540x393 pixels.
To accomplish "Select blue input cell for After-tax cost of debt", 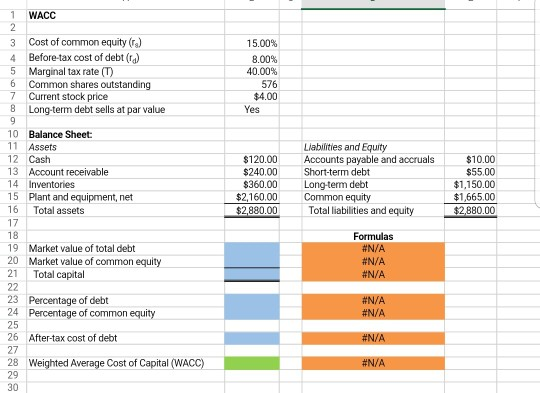I will 252,338.
